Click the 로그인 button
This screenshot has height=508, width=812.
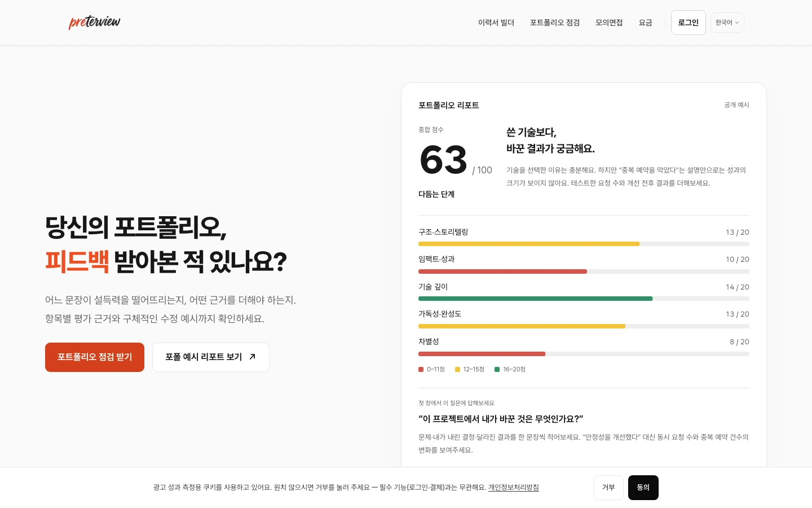pyautogui.click(x=688, y=23)
